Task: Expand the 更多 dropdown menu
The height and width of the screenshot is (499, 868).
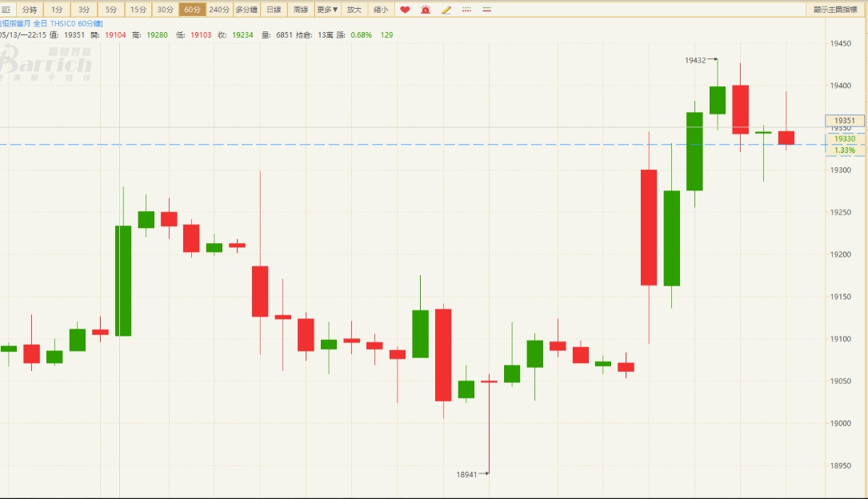Action: [x=327, y=10]
